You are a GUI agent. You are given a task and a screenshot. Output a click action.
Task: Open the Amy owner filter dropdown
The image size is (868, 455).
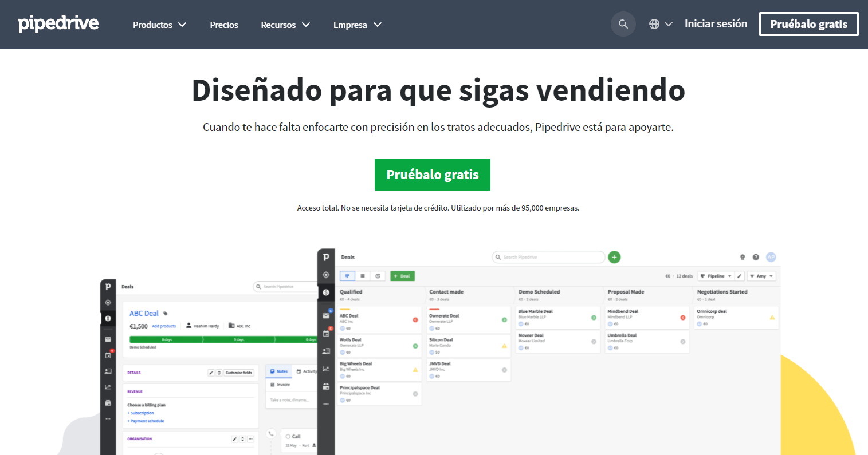click(761, 275)
